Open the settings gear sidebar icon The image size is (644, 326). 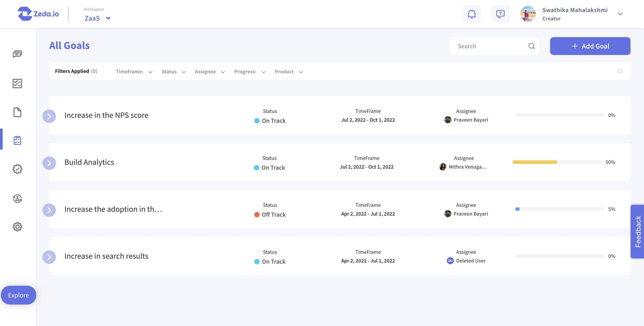click(17, 227)
